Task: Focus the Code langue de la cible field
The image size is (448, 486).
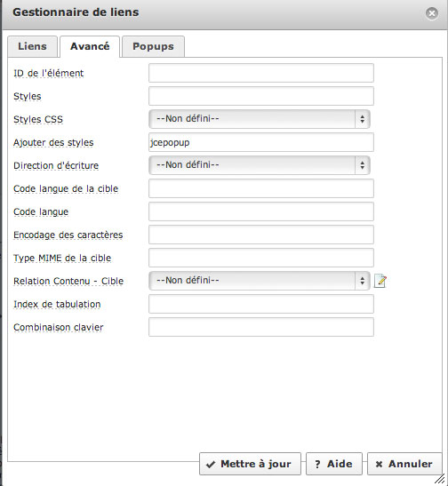Action: tap(261, 188)
